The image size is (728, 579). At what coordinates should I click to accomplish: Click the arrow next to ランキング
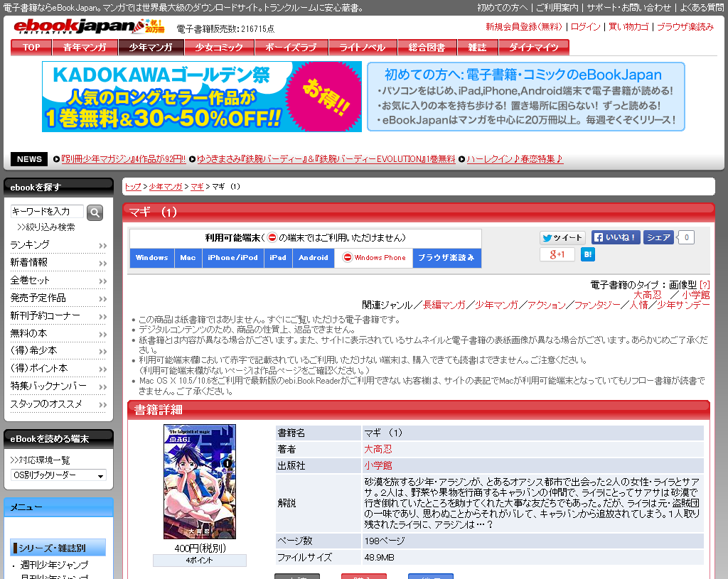click(x=102, y=246)
